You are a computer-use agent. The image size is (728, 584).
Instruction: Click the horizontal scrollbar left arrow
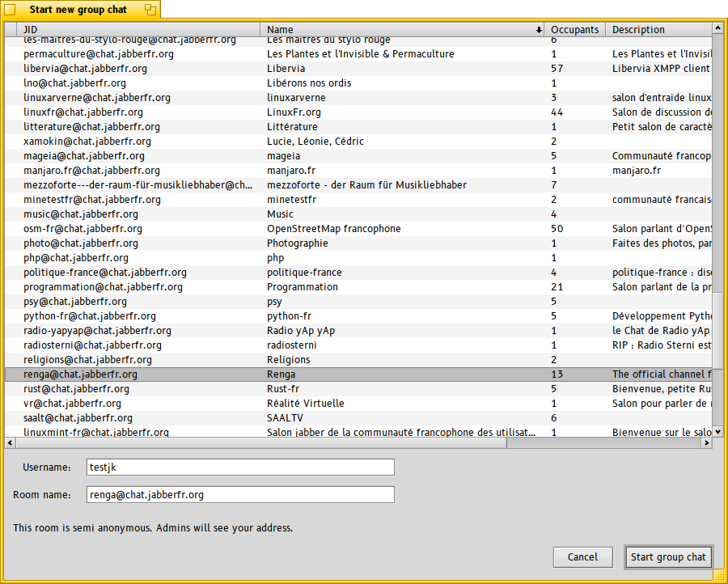pyautogui.click(x=11, y=442)
